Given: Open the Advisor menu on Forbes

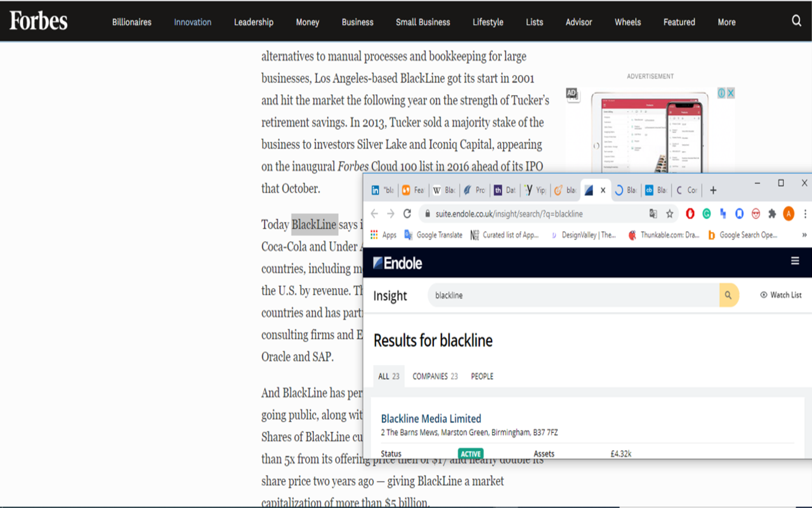Looking at the screenshot, I should 579,22.
